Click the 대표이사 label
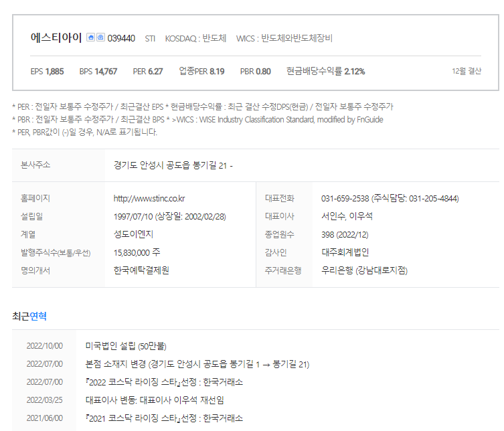This screenshot has height=431, width=504. tap(280, 216)
